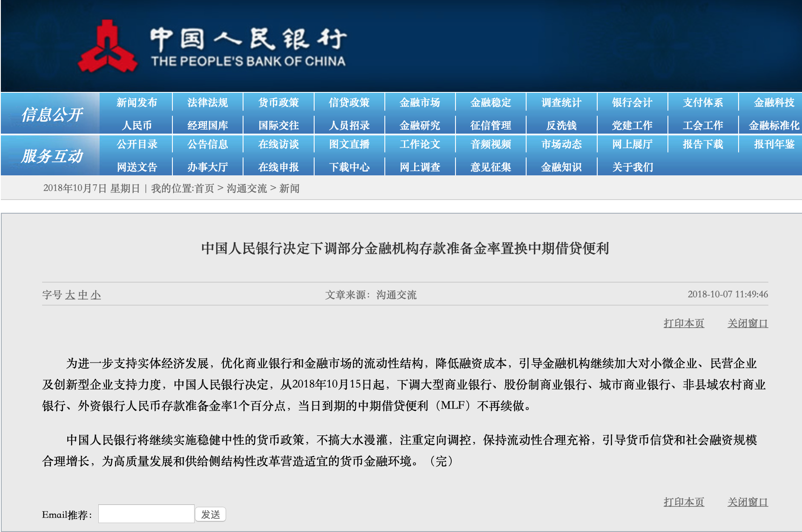Viewport: 802px width, 532px height.
Task: Open 下载中心 section
Action: pyautogui.click(x=349, y=167)
